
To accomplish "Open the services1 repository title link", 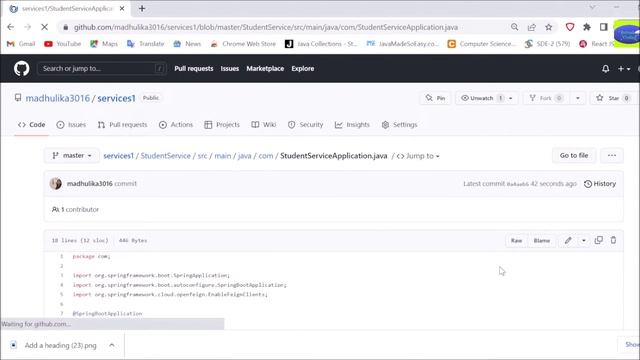I will point(116,98).
